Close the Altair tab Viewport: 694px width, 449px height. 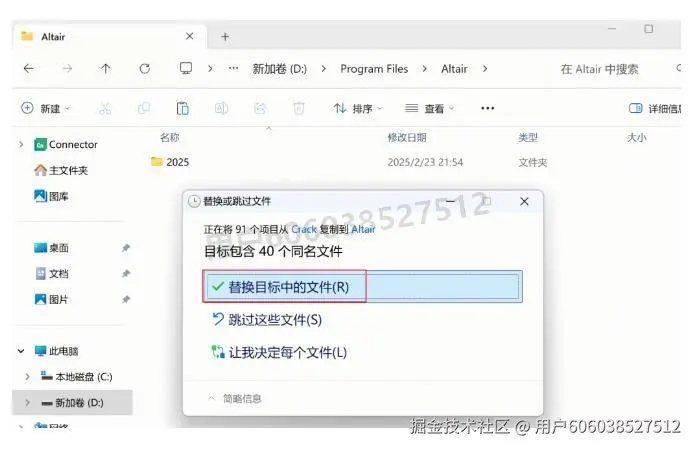[x=189, y=36]
